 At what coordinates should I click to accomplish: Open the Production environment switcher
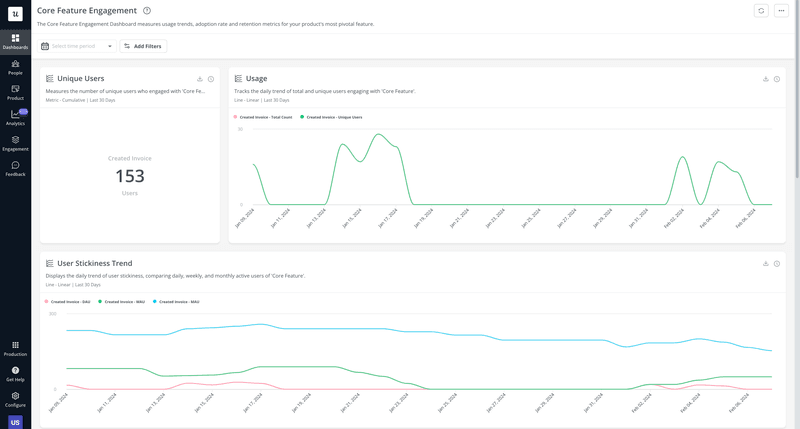(x=15, y=348)
